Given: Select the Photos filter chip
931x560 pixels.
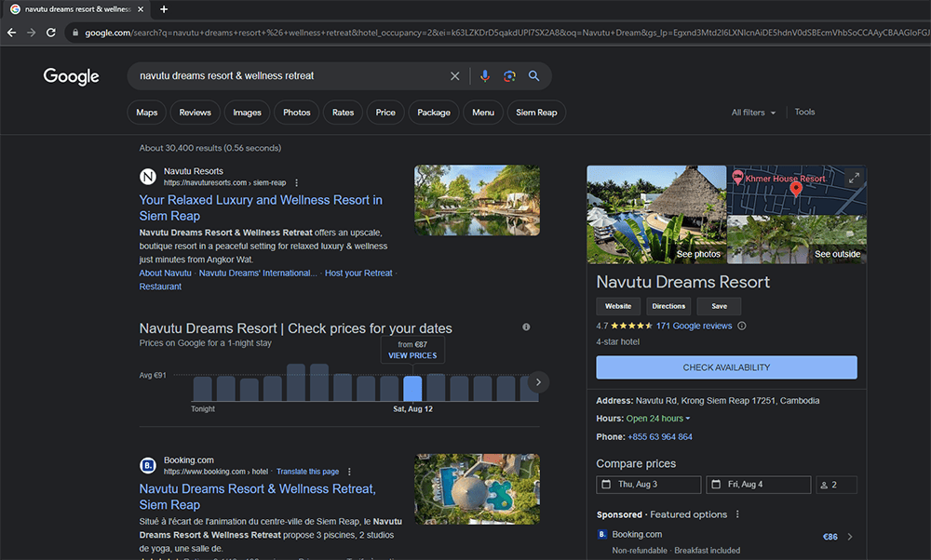Looking at the screenshot, I should 296,112.
